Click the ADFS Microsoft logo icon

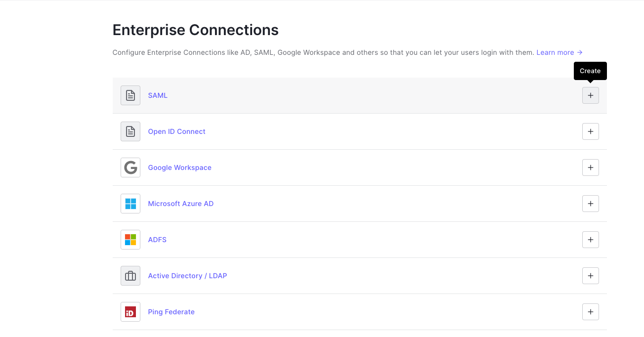pyautogui.click(x=130, y=239)
